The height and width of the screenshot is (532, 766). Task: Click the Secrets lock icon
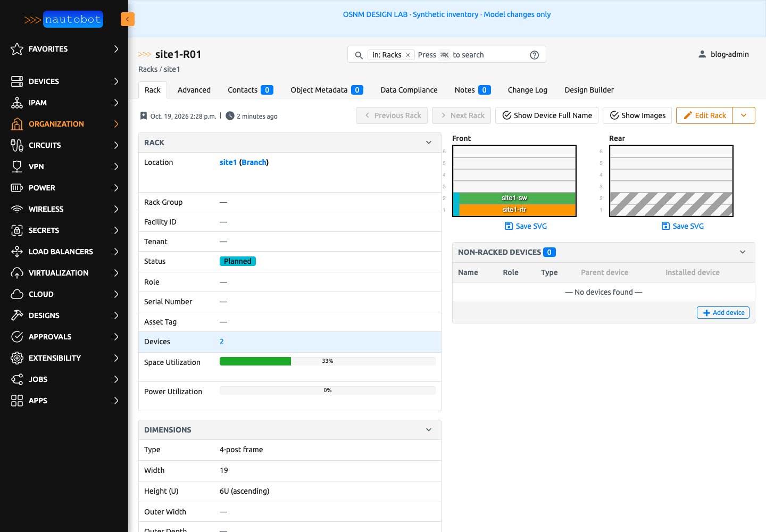pyautogui.click(x=17, y=230)
